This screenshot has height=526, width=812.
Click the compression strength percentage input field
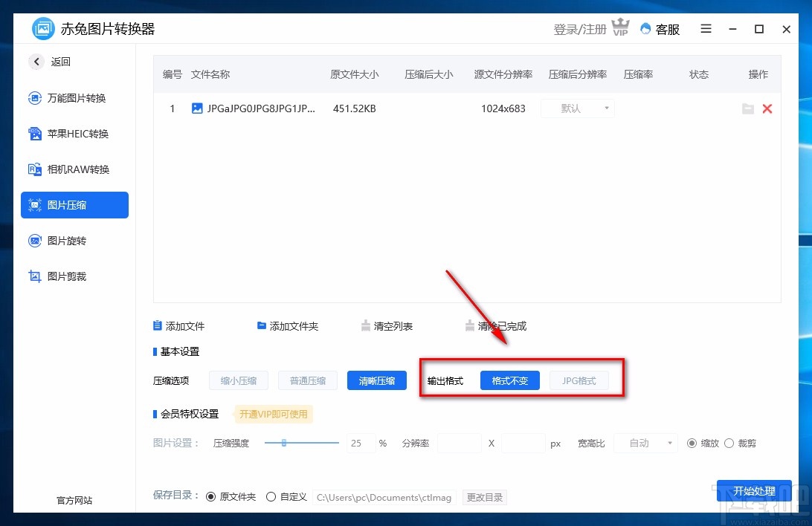360,443
